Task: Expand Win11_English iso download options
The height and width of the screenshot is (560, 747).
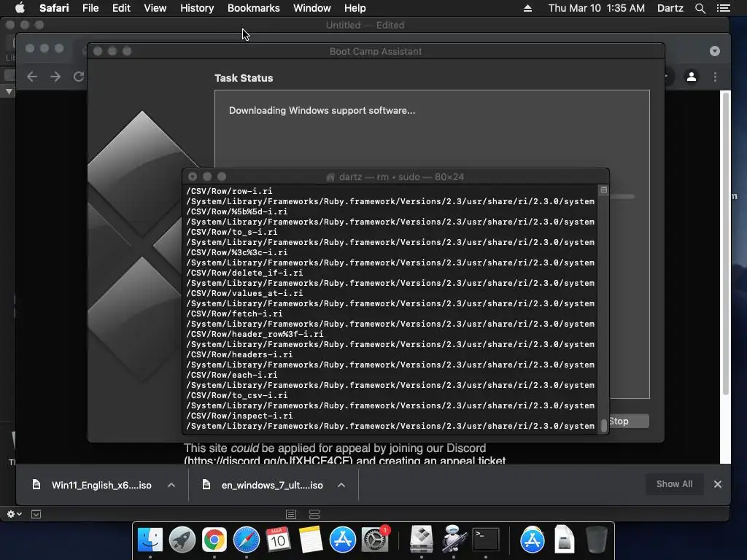Action: tap(171, 485)
